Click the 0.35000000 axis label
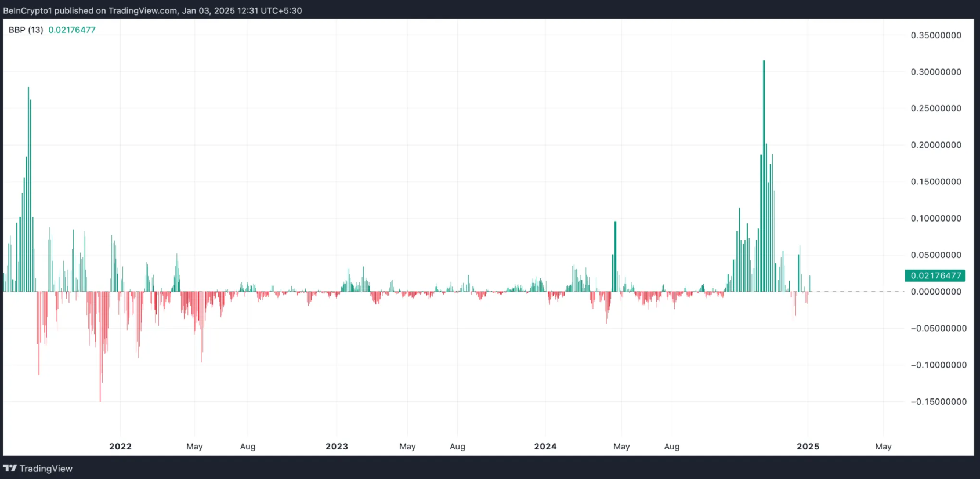Image resolution: width=980 pixels, height=479 pixels. coord(936,35)
